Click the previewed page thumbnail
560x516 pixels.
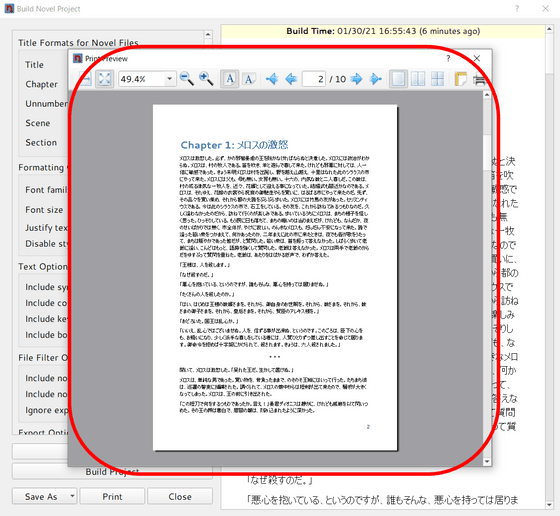pos(275,277)
